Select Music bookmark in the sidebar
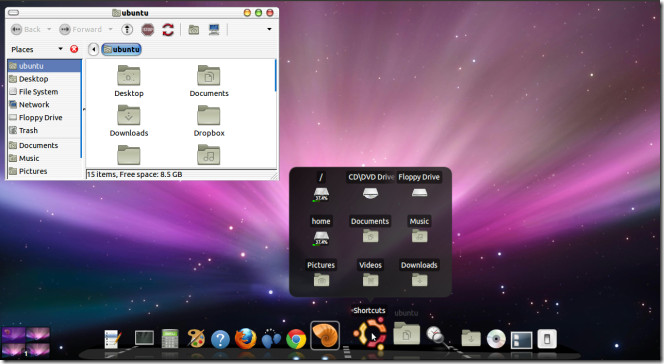The image size is (664, 364). 44,158
